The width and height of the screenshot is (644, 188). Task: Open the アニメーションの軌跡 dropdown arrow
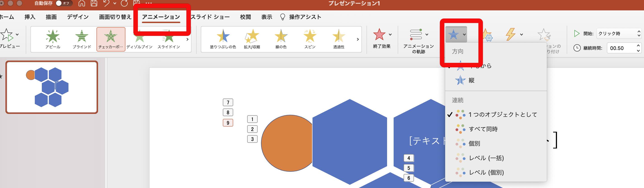pos(427,35)
